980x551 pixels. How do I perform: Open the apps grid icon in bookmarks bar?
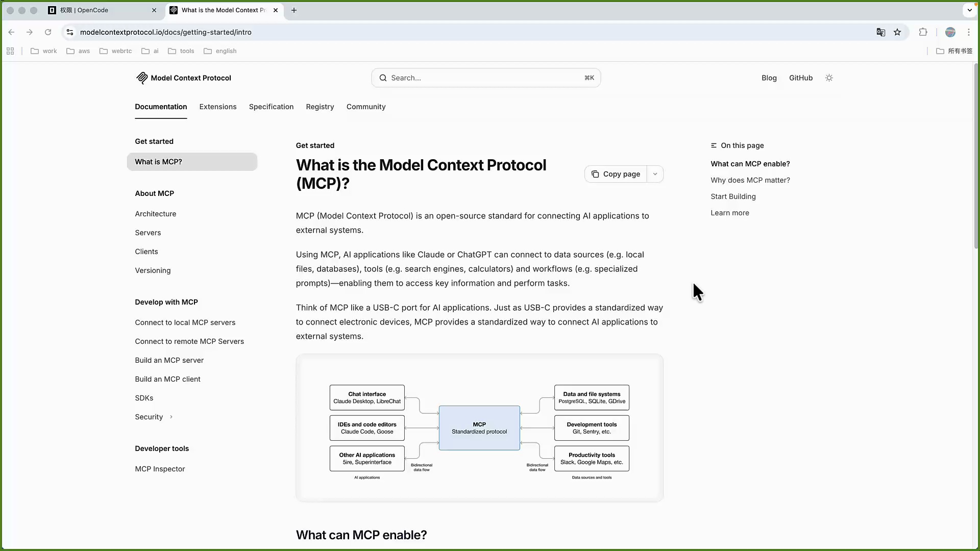tap(10, 51)
